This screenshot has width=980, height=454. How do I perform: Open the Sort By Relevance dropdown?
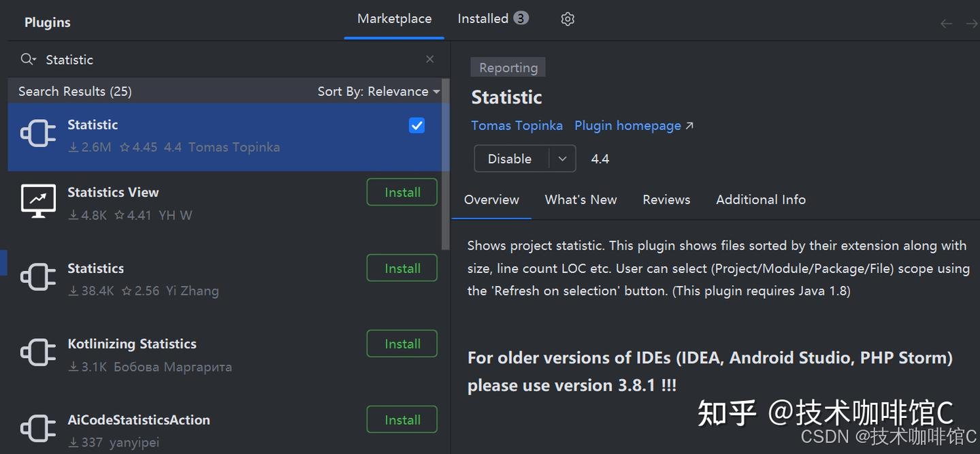pyautogui.click(x=378, y=91)
